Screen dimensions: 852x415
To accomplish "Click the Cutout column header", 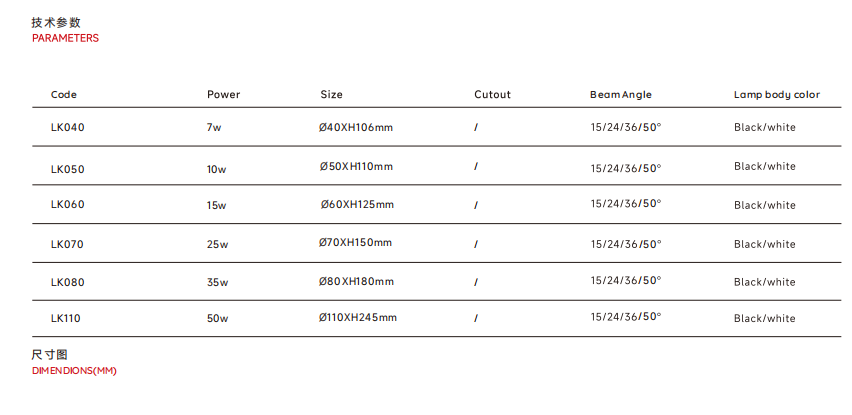I will tap(492, 95).
